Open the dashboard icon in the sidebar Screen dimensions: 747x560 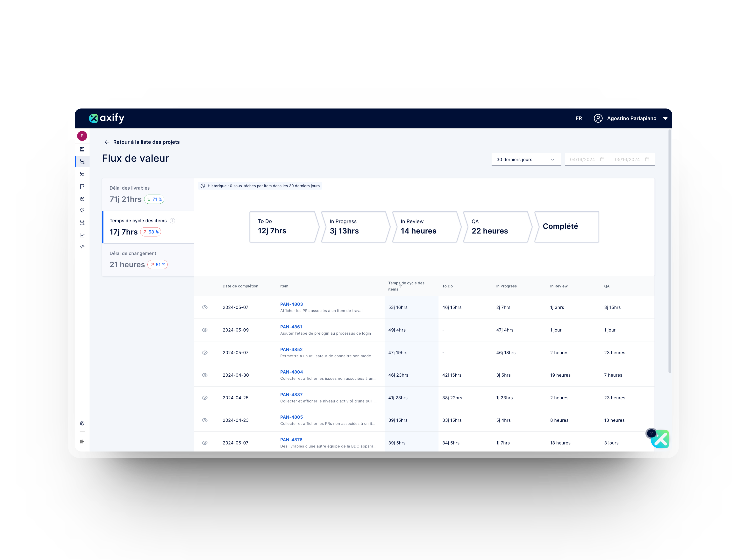82,149
